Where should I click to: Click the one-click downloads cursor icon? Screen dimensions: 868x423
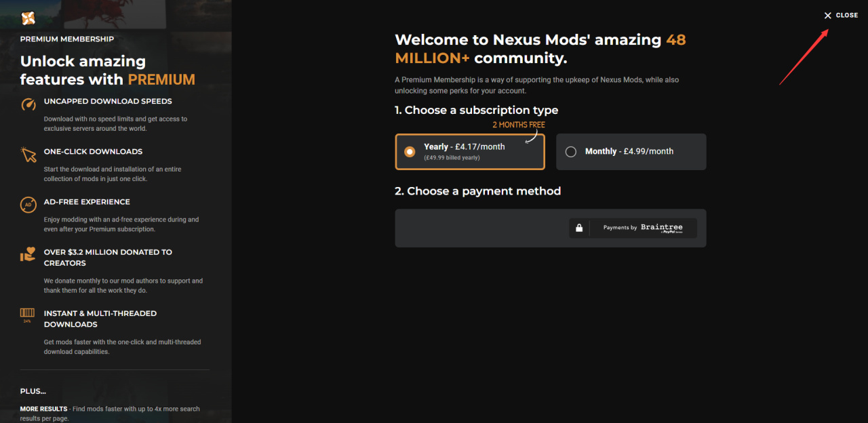28,155
